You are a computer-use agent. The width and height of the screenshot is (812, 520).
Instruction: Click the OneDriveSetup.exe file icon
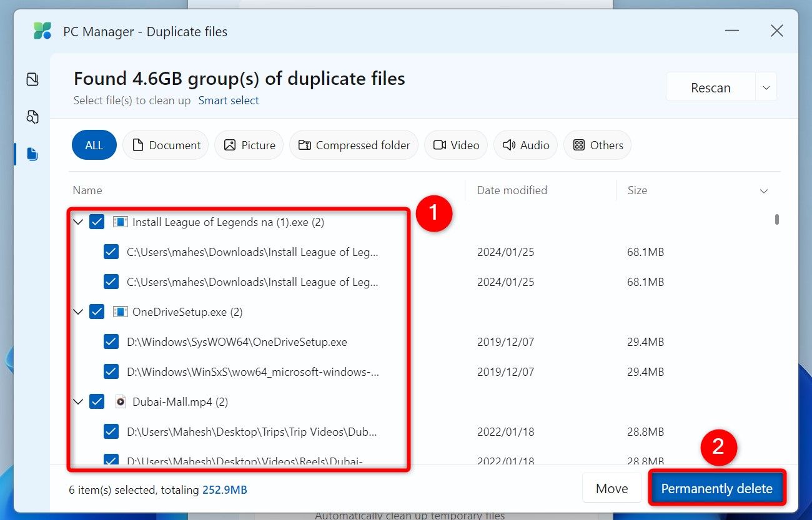(120, 312)
